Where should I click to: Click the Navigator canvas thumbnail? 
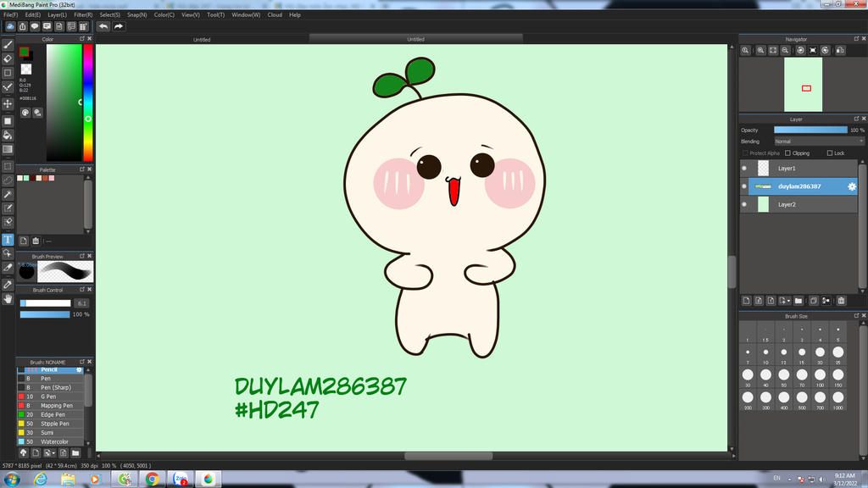coord(803,85)
